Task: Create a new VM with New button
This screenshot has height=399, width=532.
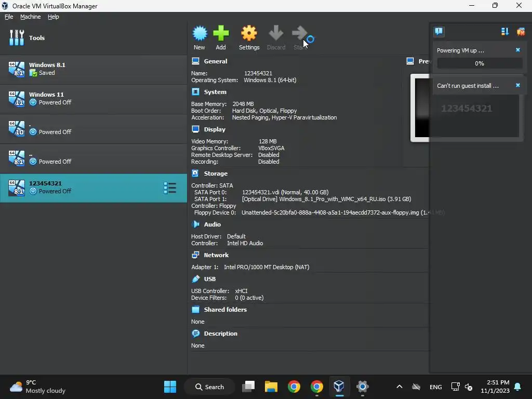Action: pyautogui.click(x=199, y=37)
